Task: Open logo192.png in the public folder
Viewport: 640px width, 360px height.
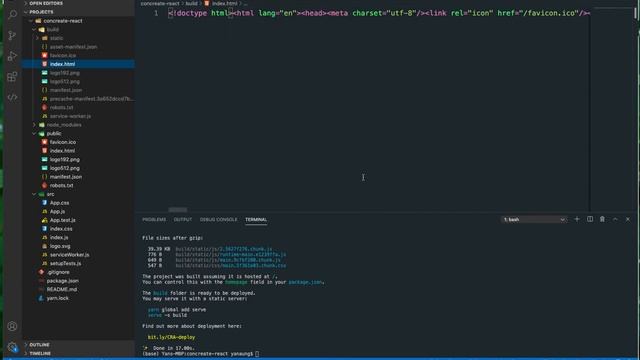Action: click(x=65, y=160)
